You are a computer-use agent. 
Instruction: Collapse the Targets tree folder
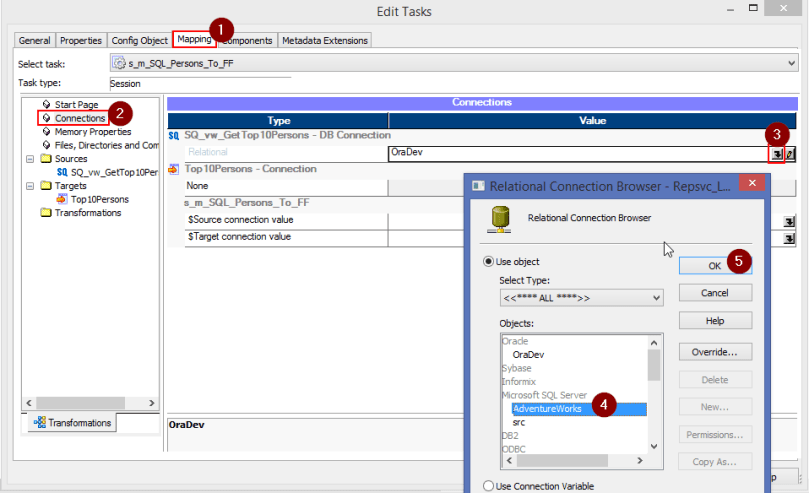30,186
